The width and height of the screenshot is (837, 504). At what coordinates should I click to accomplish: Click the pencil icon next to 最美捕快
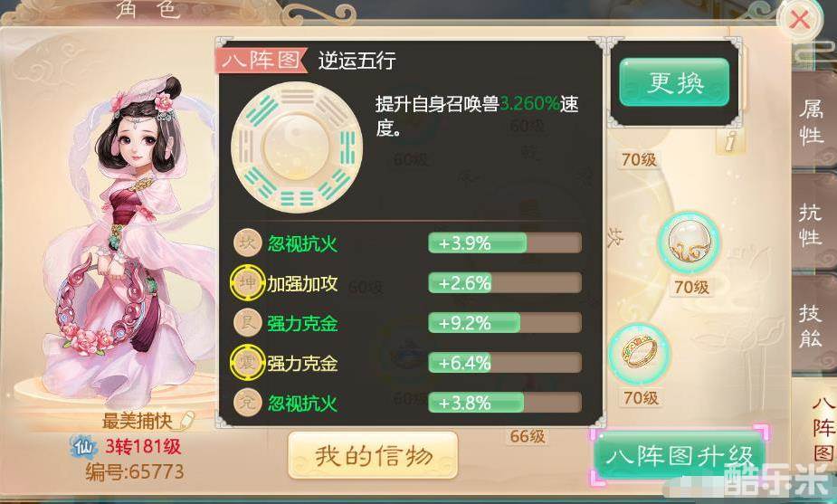pos(186,420)
